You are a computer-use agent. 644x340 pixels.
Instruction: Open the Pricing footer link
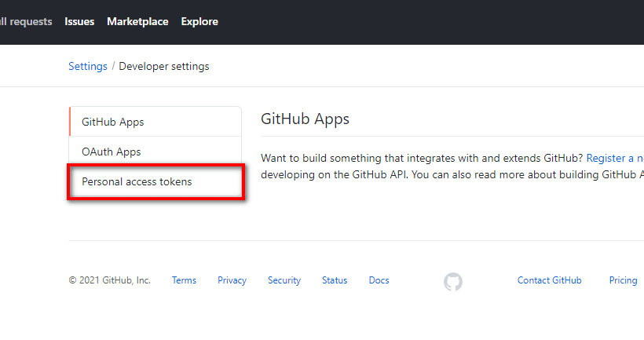623,280
